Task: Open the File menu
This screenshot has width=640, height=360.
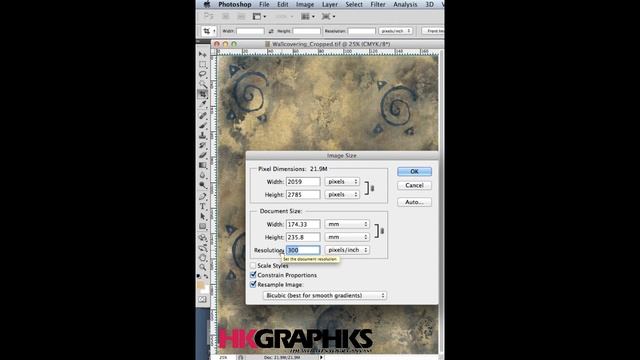Action: [264, 4]
